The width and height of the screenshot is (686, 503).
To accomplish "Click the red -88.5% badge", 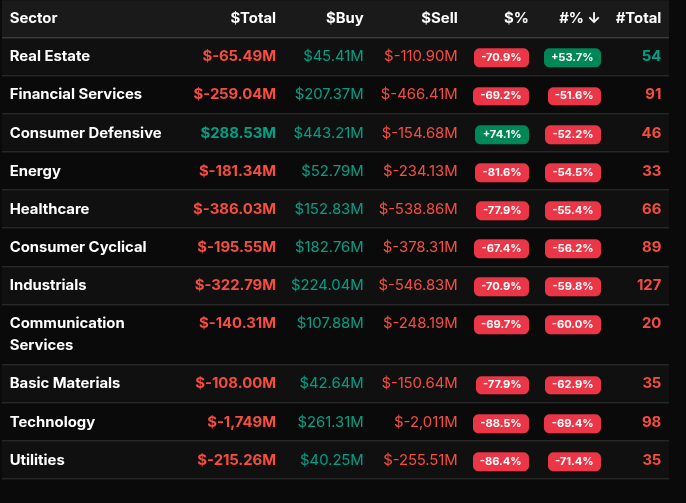I will (501, 423).
